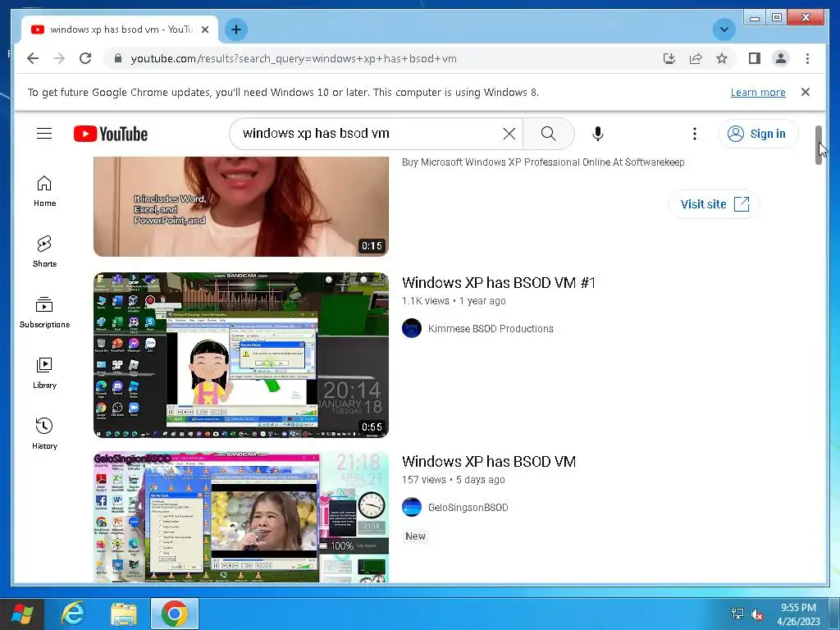Open the YouTube hamburger guide menu
Image resolution: width=840 pixels, height=630 pixels.
(44, 134)
